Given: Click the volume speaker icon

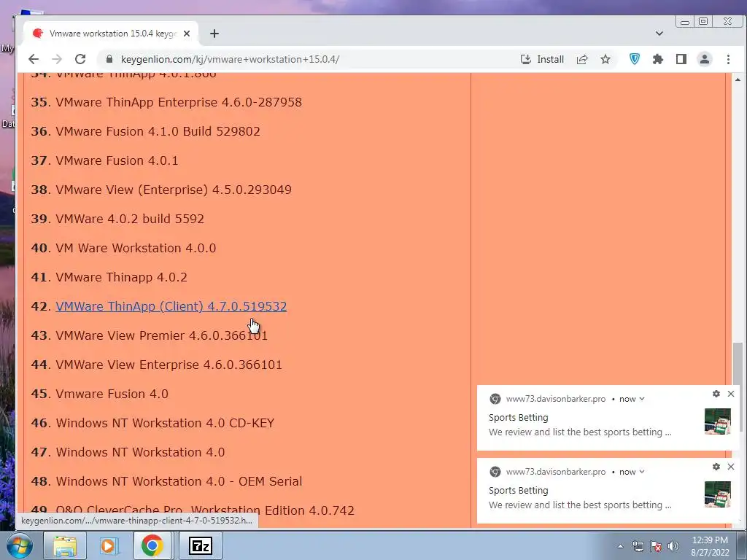Looking at the screenshot, I should (673, 546).
